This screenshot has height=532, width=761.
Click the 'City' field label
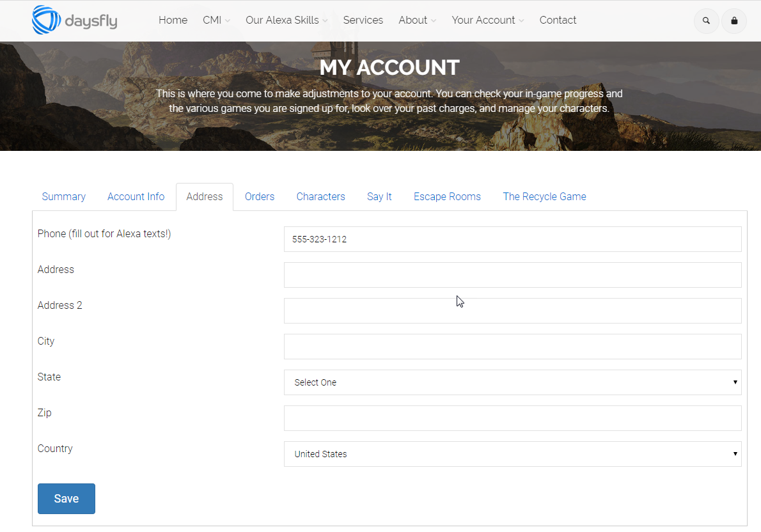45,341
